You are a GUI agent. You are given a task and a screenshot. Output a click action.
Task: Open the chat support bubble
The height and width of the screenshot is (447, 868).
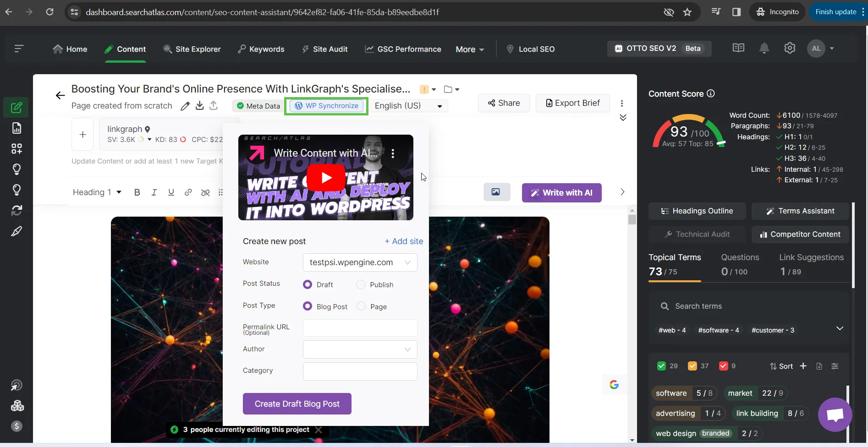(x=835, y=414)
